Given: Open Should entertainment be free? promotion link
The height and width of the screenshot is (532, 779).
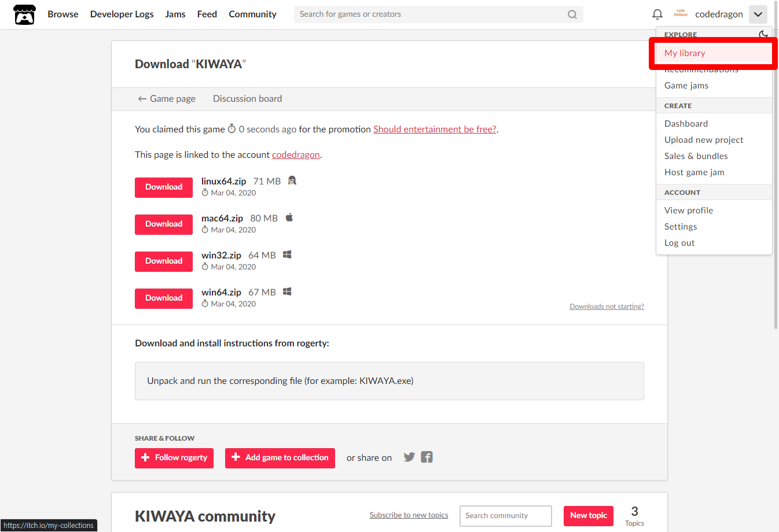Looking at the screenshot, I should pos(435,130).
